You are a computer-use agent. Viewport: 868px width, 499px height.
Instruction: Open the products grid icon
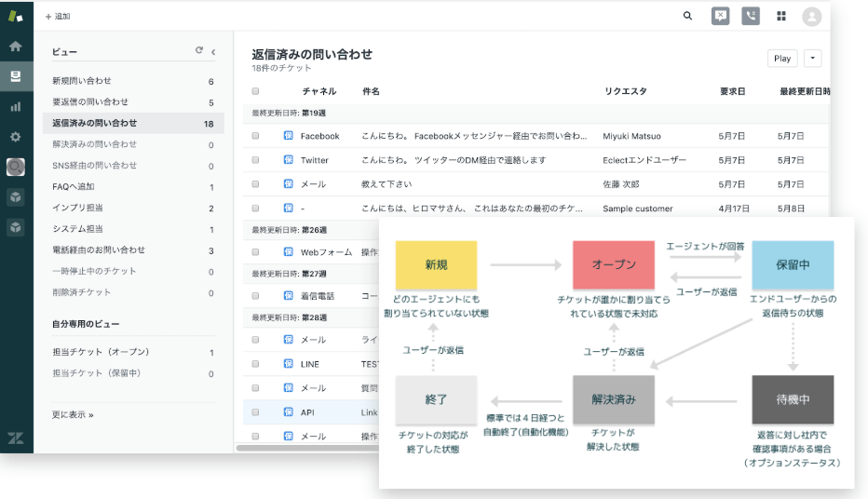pos(781,16)
